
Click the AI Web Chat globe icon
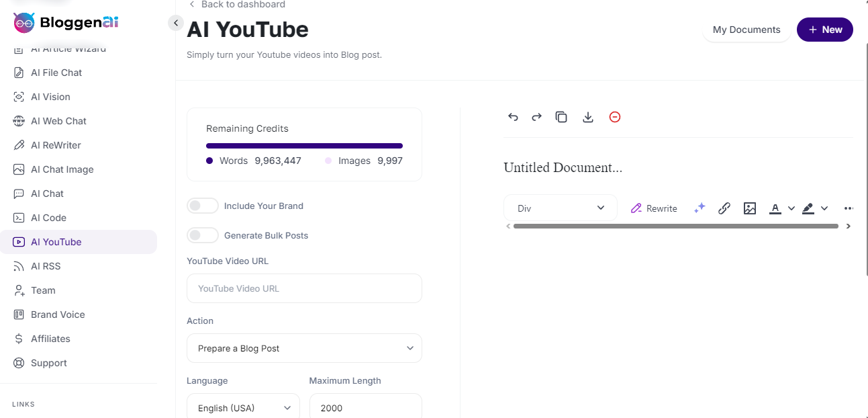pos(19,121)
